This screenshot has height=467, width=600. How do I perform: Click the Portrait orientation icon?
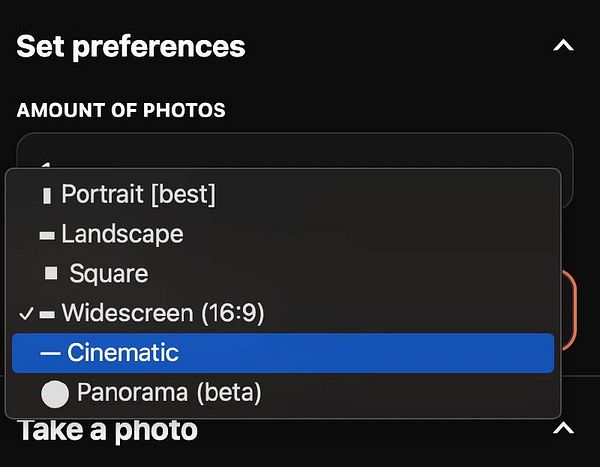47,195
